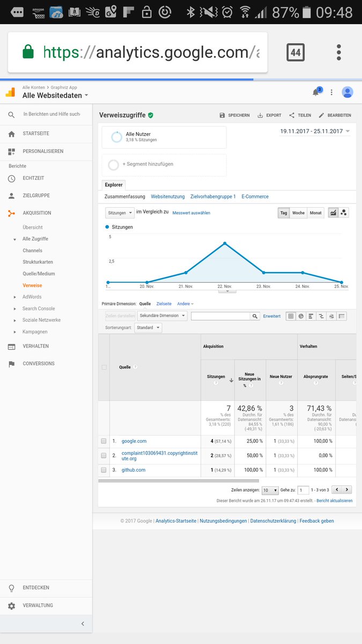
Task: Tick the checkbox for google.com row
Action: pos(104,442)
